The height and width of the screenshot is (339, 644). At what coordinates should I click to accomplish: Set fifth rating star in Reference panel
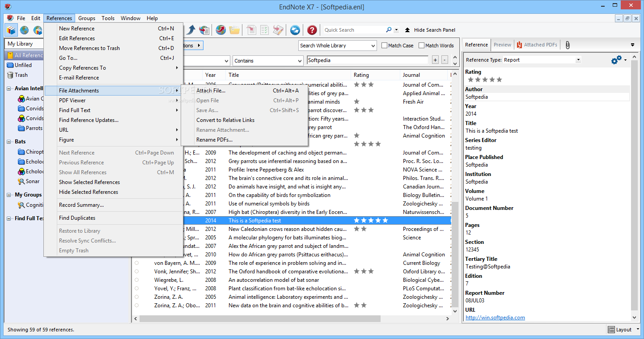499,80
